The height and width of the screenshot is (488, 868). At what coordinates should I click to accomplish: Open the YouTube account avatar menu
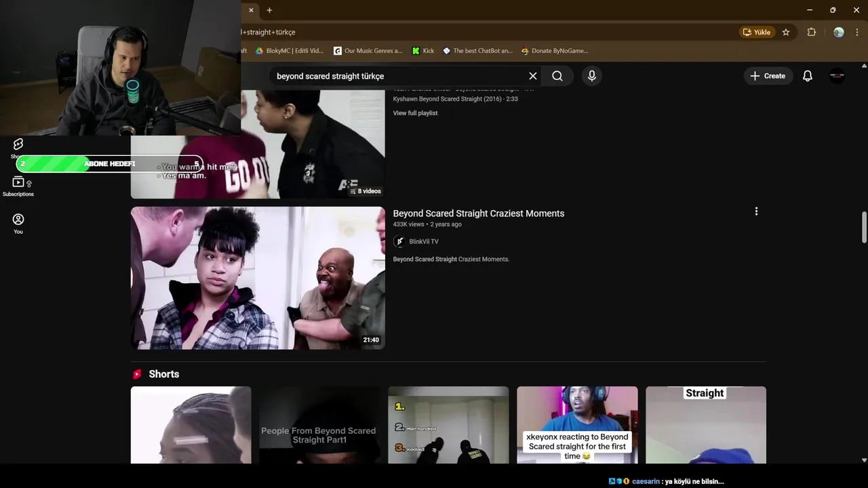[x=837, y=76]
